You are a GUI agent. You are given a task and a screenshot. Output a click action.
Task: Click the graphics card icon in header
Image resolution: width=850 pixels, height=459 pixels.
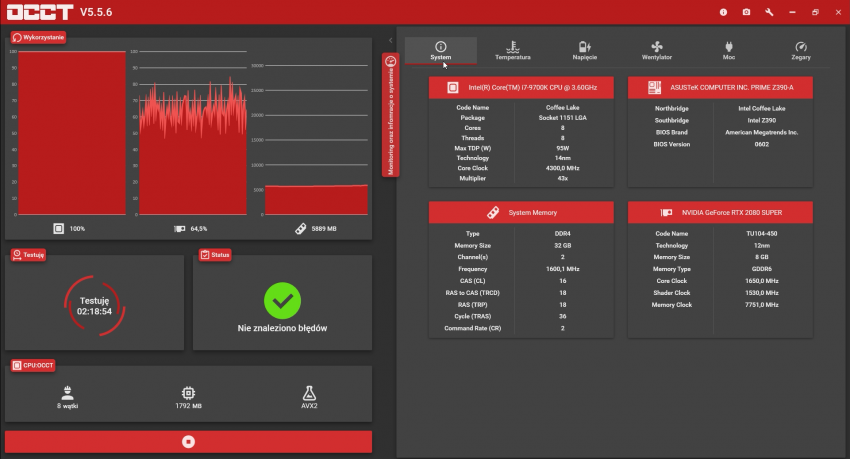(666, 212)
